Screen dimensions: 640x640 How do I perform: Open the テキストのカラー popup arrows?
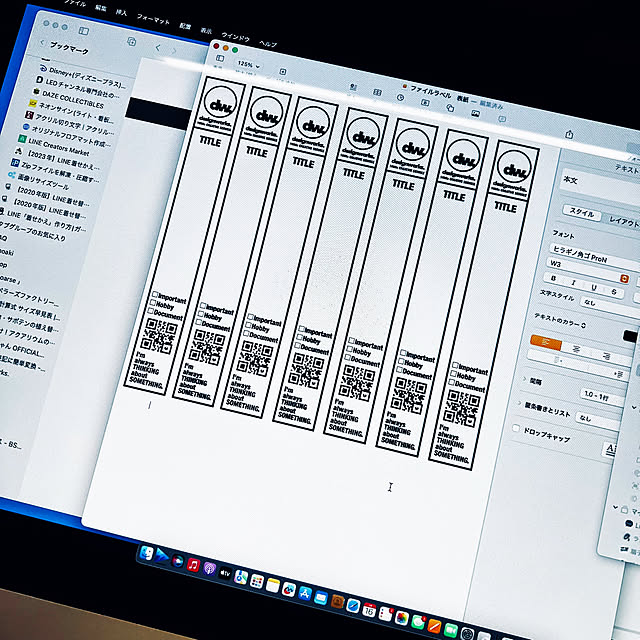point(584,325)
